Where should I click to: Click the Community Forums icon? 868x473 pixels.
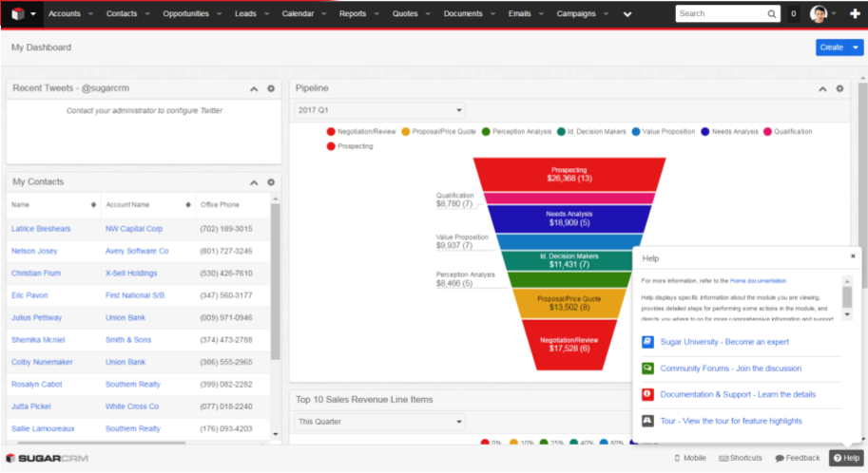click(647, 369)
